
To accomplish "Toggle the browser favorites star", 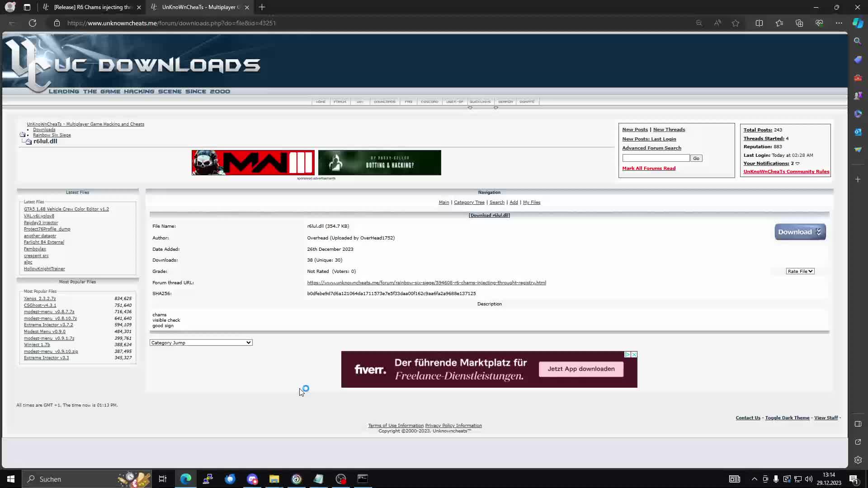I will coord(735,23).
